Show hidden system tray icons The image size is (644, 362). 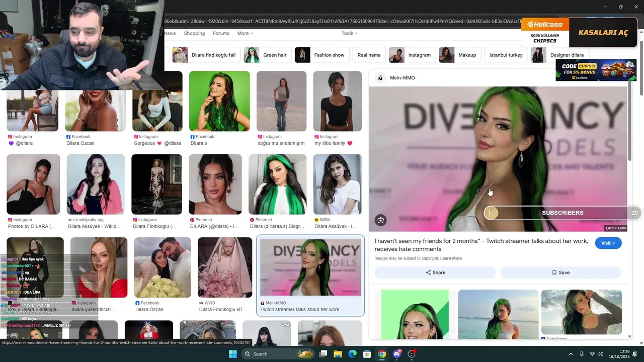[x=571, y=354]
